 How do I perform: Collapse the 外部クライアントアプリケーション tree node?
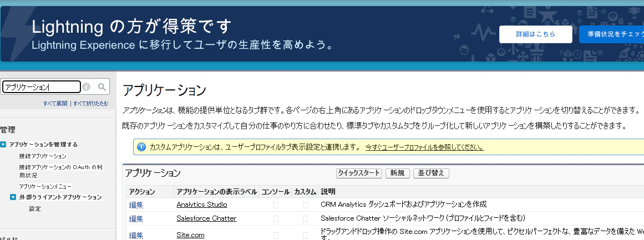13,197
